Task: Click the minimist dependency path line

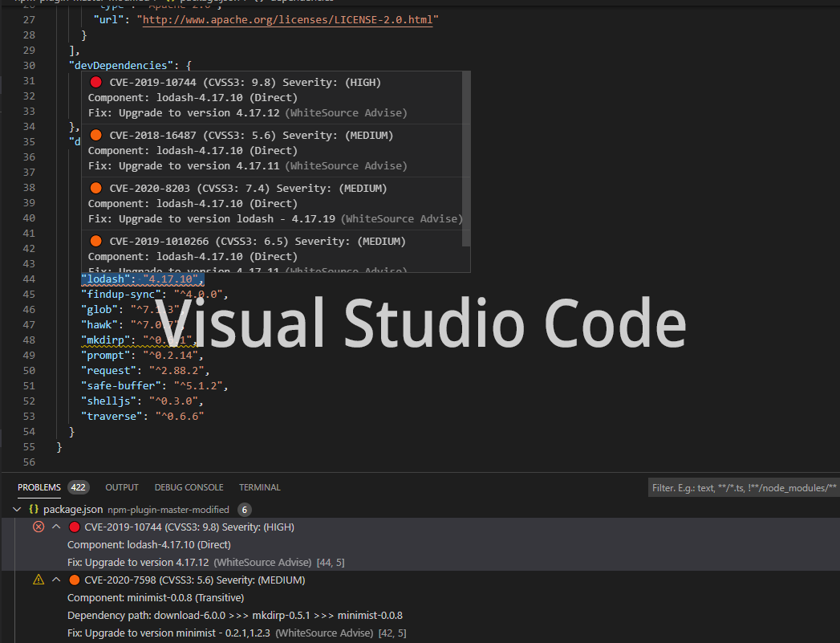Action: point(235,616)
